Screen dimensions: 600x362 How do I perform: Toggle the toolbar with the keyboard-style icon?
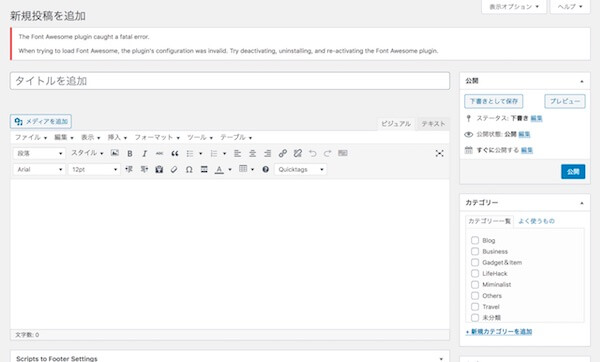pos(342,153)
